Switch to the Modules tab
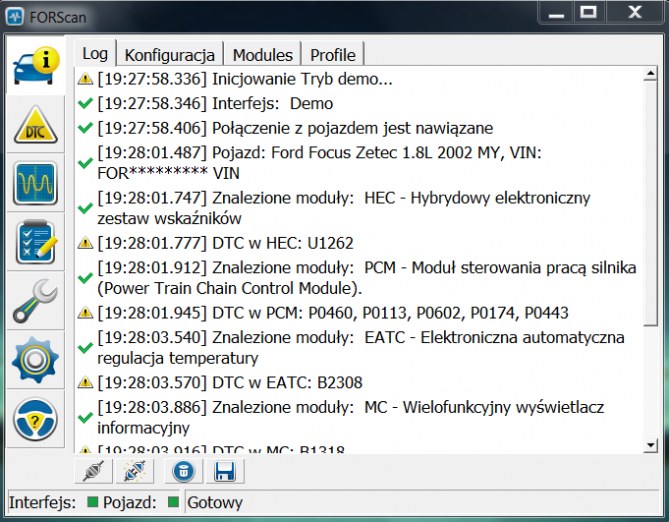 [262, 55]
